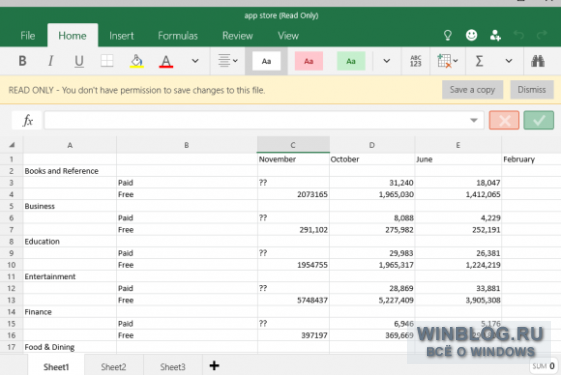561x375 pixels.
Task: Switch to the Sheet3 tab
Action: tap(172, 366)
